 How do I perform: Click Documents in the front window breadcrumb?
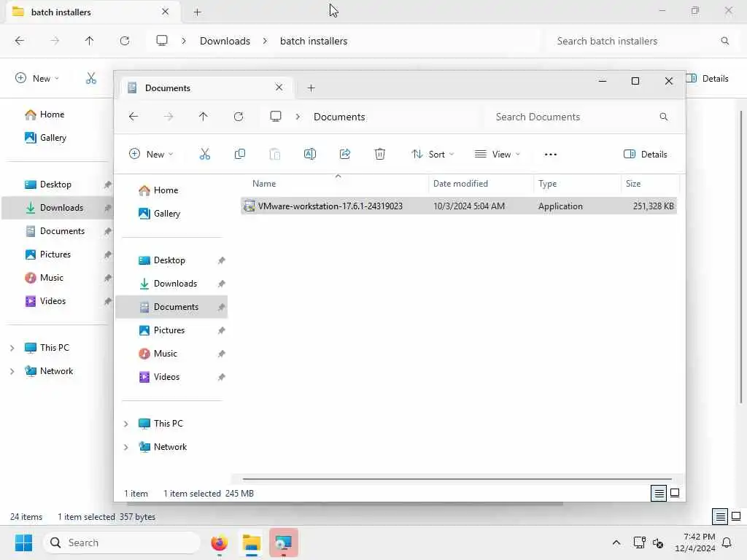339,117
